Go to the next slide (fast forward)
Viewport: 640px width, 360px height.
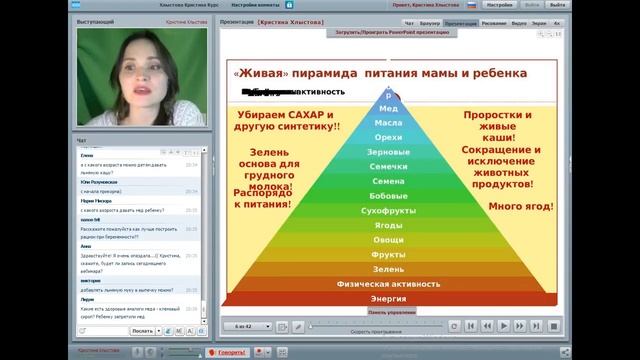[x=520, y=326]
